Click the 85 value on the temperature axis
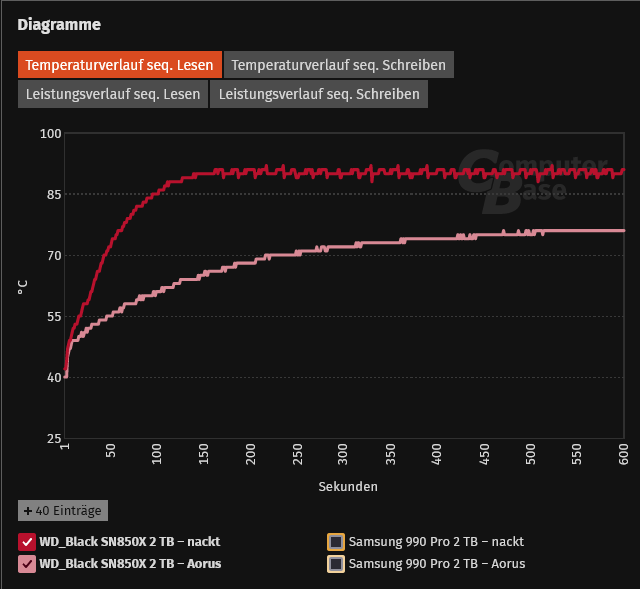Image resolution: width=640 pixels, height=589 pixels. click(x=54, y=194)
